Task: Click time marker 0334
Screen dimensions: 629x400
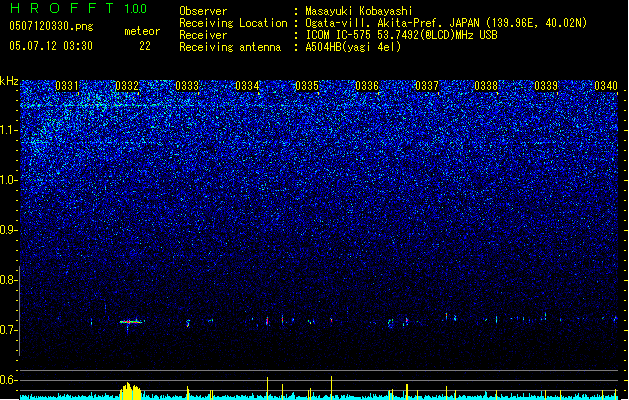Action: pos(247,86)
